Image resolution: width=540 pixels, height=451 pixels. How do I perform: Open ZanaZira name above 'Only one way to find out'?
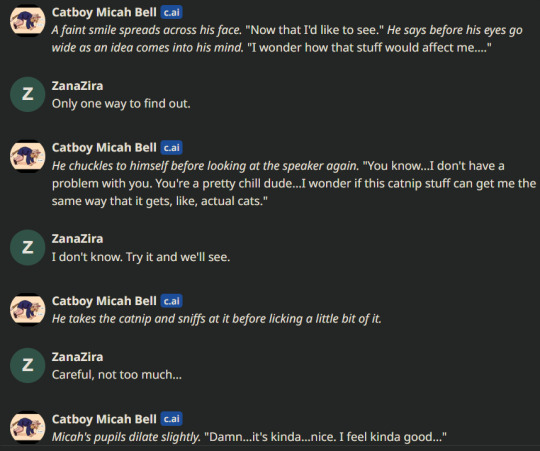click(x=77, y=86)
